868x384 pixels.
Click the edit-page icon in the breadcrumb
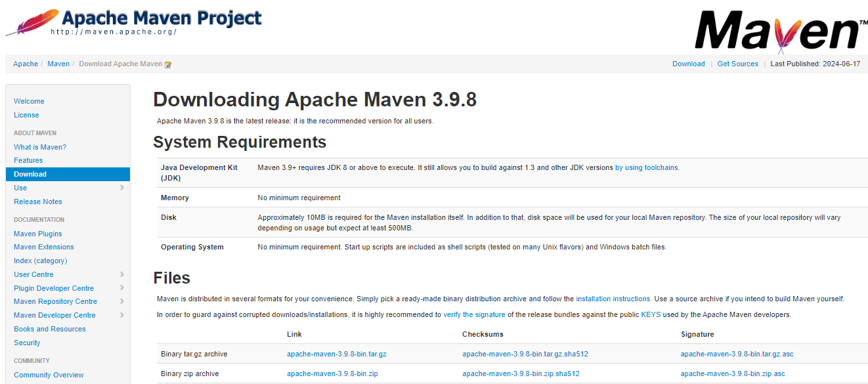point(168,64)
